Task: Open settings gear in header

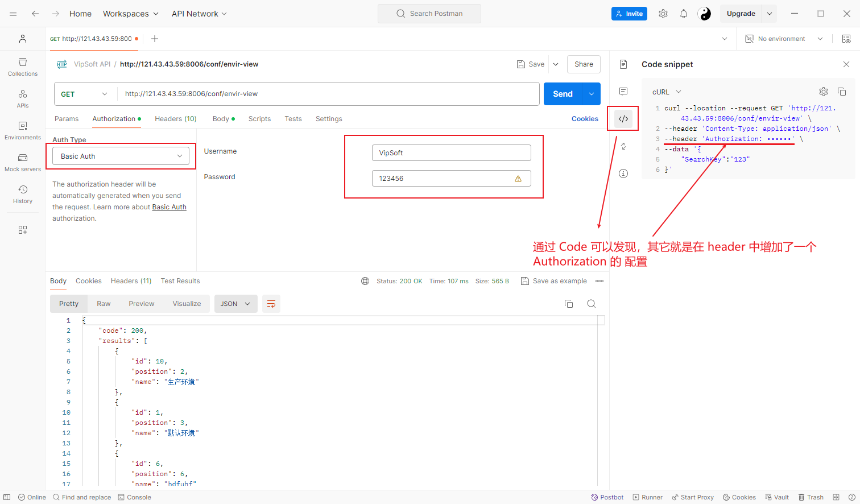Action: pos(663,14)
